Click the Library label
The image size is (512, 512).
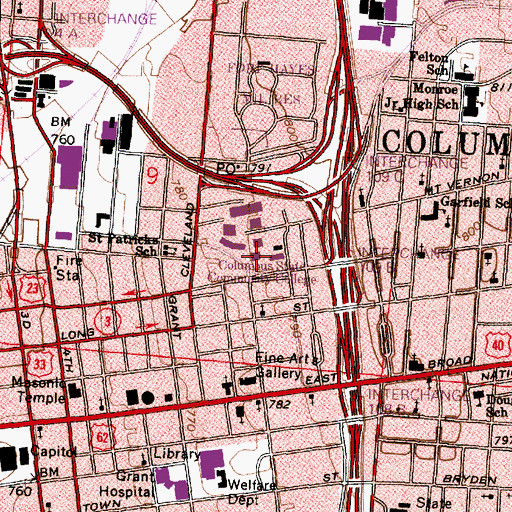[177, 454]
